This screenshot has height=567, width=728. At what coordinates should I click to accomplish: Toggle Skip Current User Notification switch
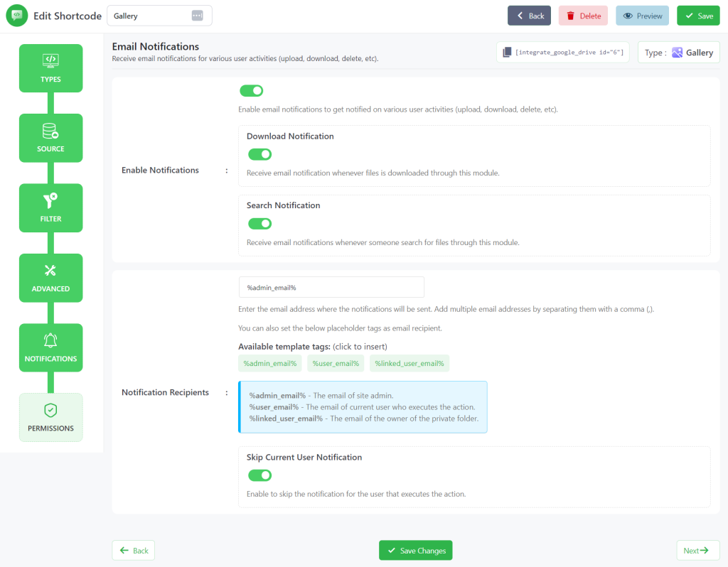click(259, 475)
